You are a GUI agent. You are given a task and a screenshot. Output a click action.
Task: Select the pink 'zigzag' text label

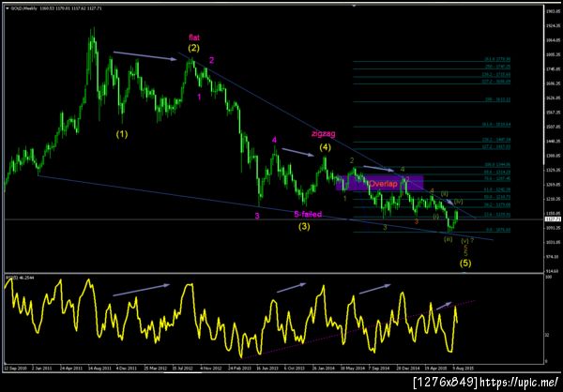[323, 134]
